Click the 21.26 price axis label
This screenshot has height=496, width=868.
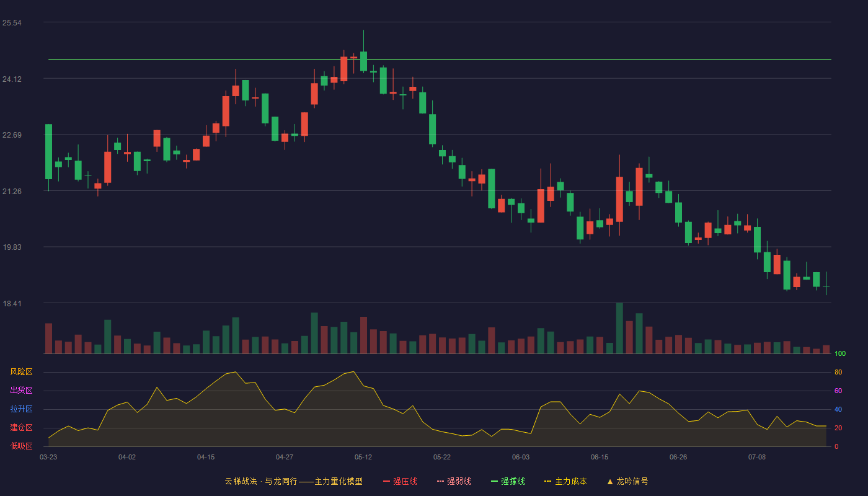pos(12,192)
